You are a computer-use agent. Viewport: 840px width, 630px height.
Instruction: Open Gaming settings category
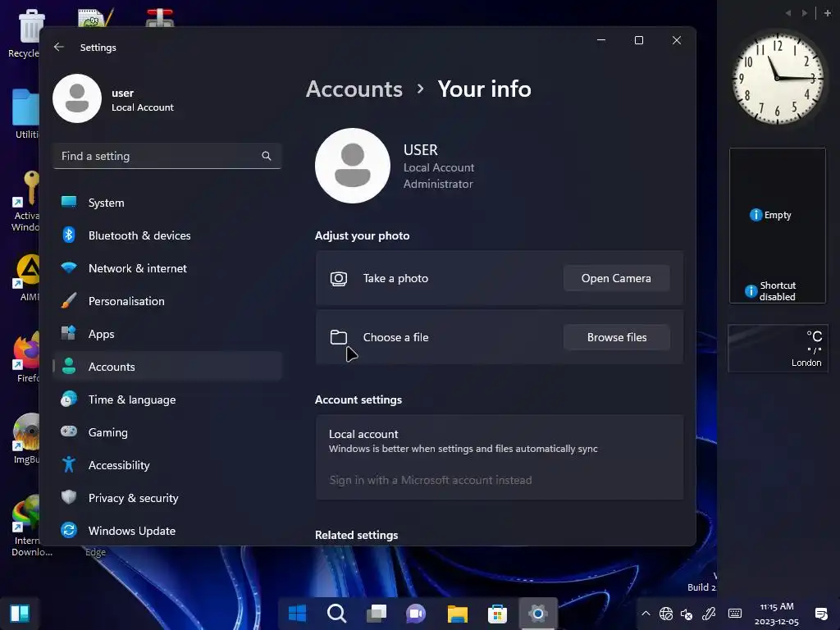coord(167,431)
